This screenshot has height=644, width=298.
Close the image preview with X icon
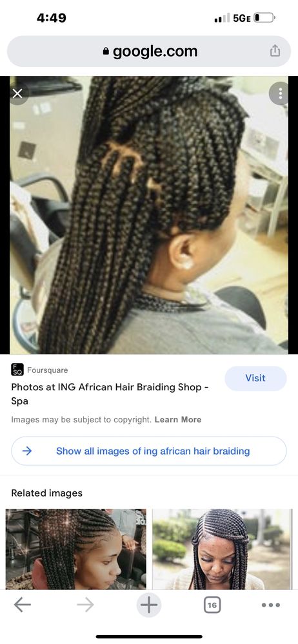[17, 93]
